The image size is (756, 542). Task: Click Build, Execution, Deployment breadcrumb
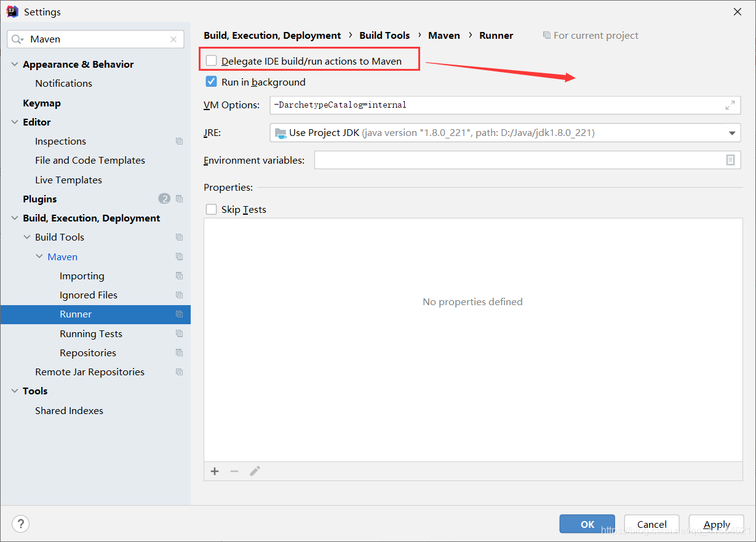click(273, 36)
